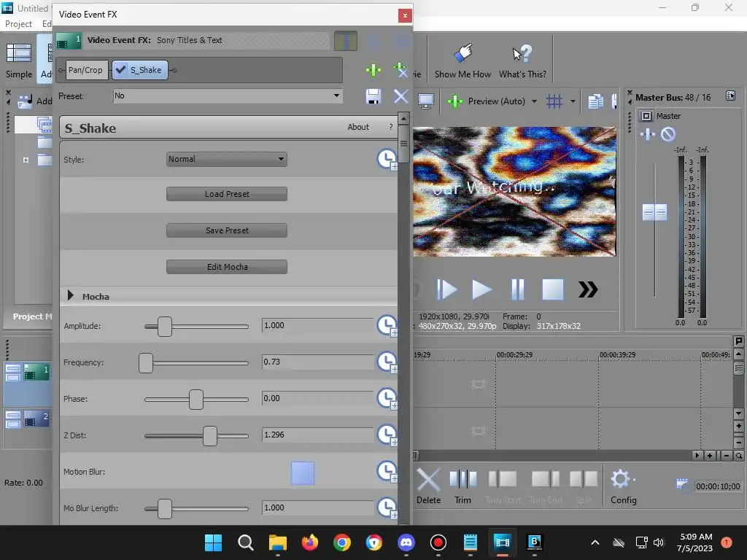Open File Explorer from the taskbar
This screenshot has width=747, height=560.
point(278,542)
